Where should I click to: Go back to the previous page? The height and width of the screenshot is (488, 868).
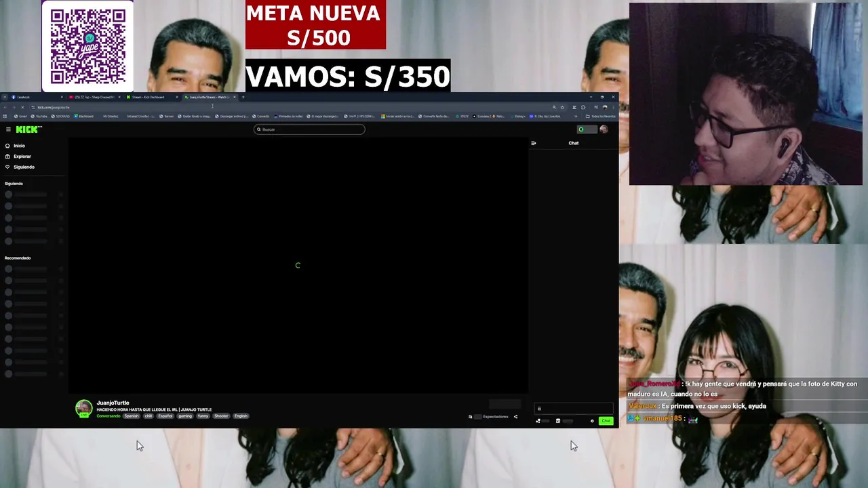click(x=5, y=107)
